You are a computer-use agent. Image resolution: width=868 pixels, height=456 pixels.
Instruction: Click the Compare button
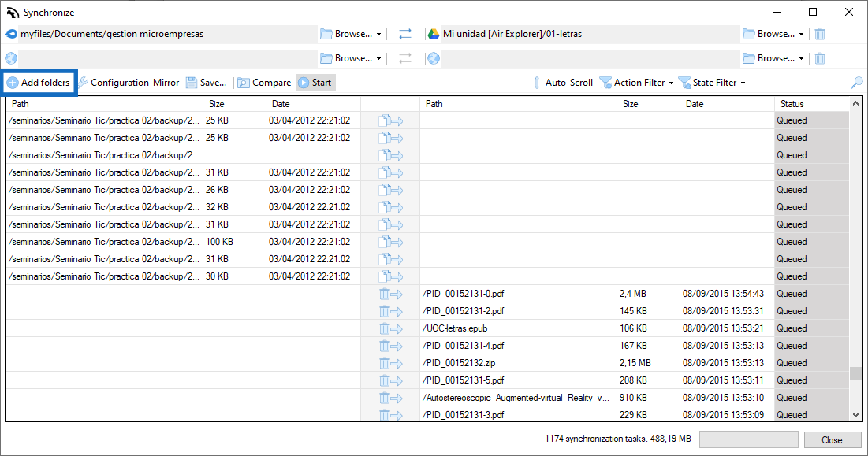(x=264, y=83)
